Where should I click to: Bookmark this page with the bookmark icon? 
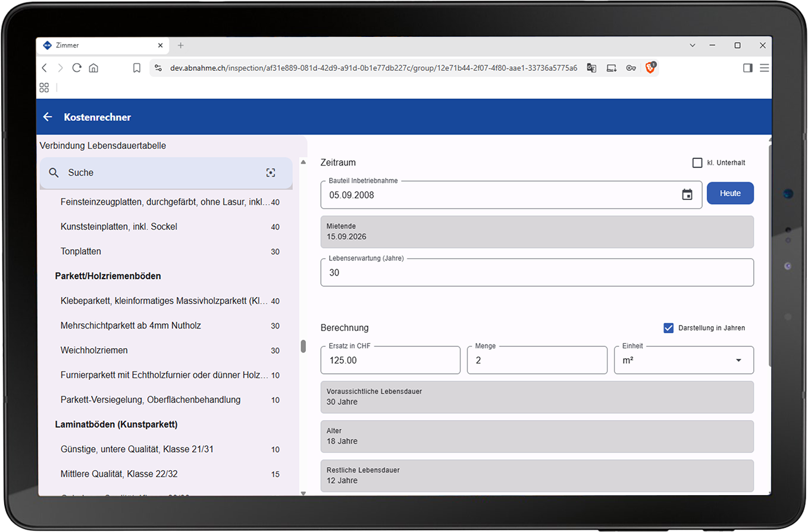click(137, 68)
